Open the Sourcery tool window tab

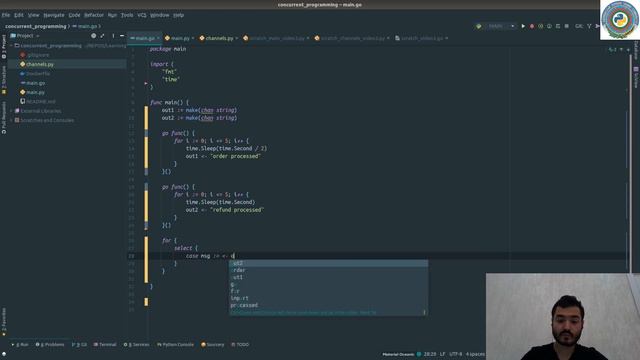click(213, 344)
